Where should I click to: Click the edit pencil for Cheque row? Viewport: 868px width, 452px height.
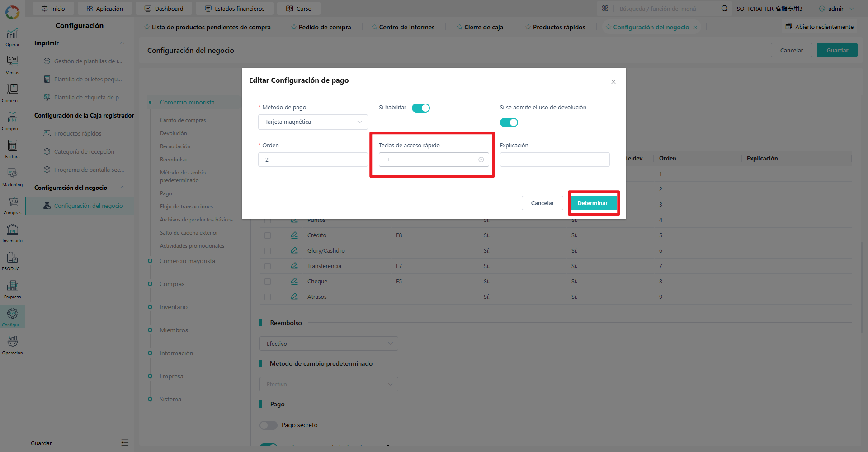point(294,281)
